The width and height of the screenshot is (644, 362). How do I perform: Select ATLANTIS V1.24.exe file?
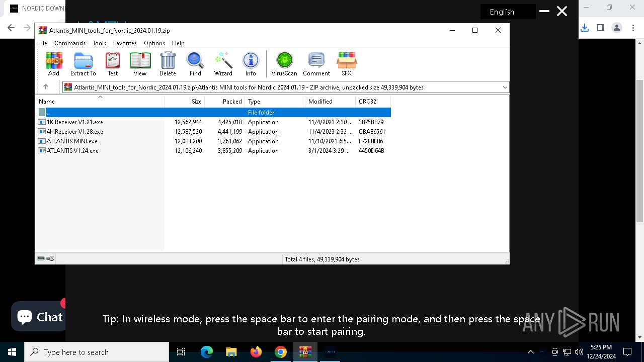click(213, 151)
